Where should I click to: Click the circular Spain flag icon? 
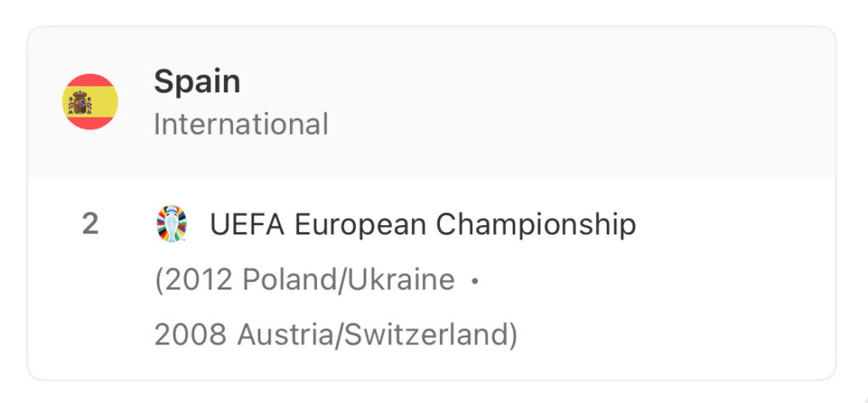click(90, 102)
